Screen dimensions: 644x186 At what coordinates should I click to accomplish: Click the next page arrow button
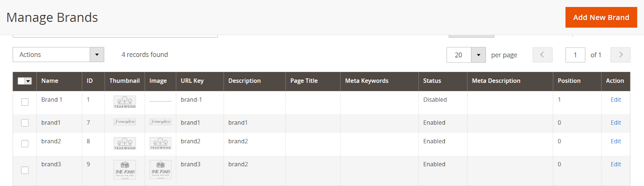tap(620, 55)
